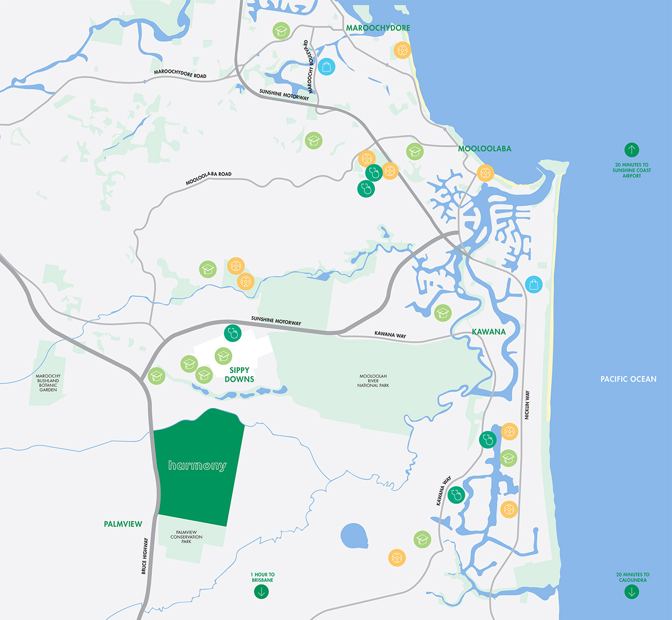Select the stethoscope icon above Sippy Downs
Viewport: 672px width, 620px height.
click(x=233, y=333)
